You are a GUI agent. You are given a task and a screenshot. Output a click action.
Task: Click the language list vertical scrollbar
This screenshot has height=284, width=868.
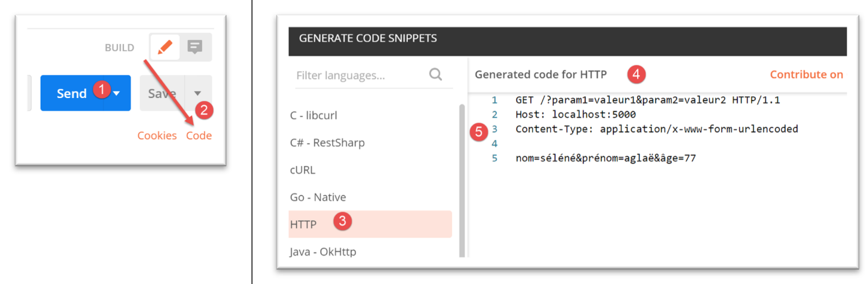coord(461,176)
